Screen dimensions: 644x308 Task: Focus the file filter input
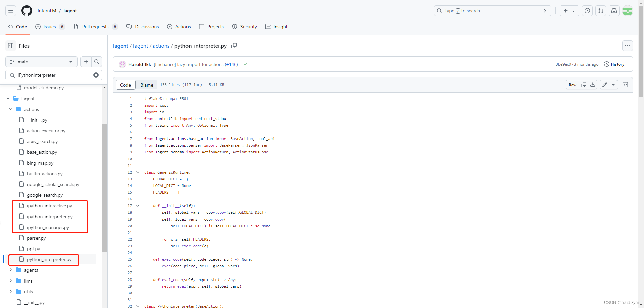54,75
